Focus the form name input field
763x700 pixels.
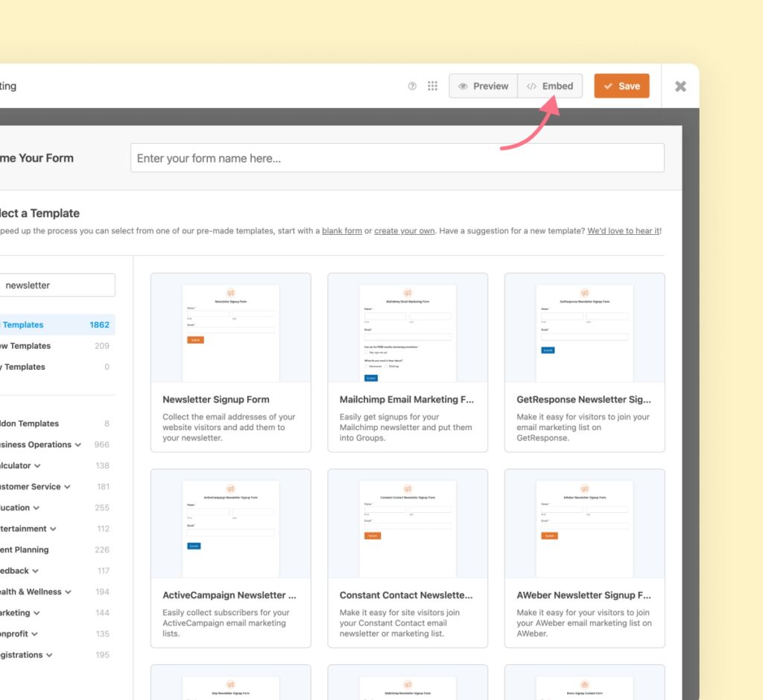[397, 158]
